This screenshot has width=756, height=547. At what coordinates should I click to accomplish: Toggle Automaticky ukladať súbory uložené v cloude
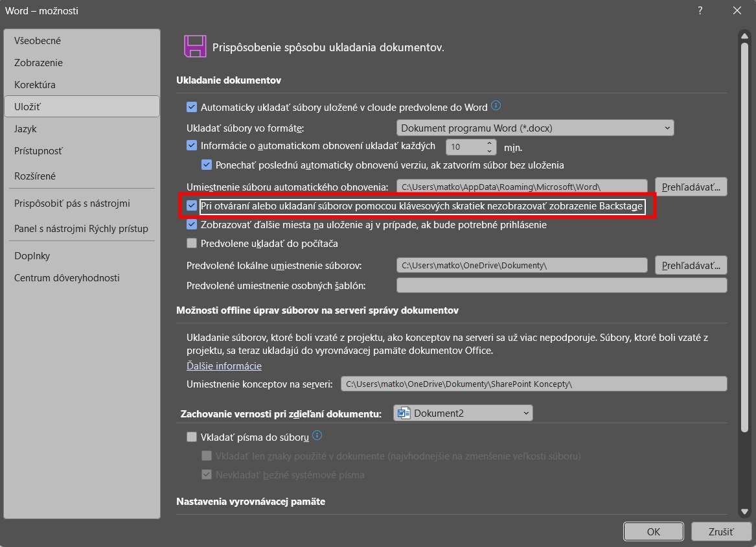(192, 107)
